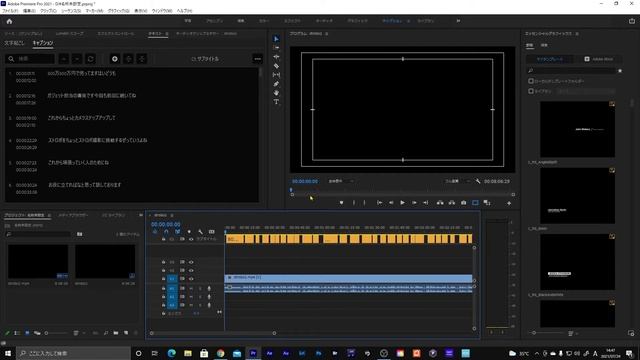This screenshot has height=360, width=640.
Task: Open timeline display settings wrench
Action: 200,231
